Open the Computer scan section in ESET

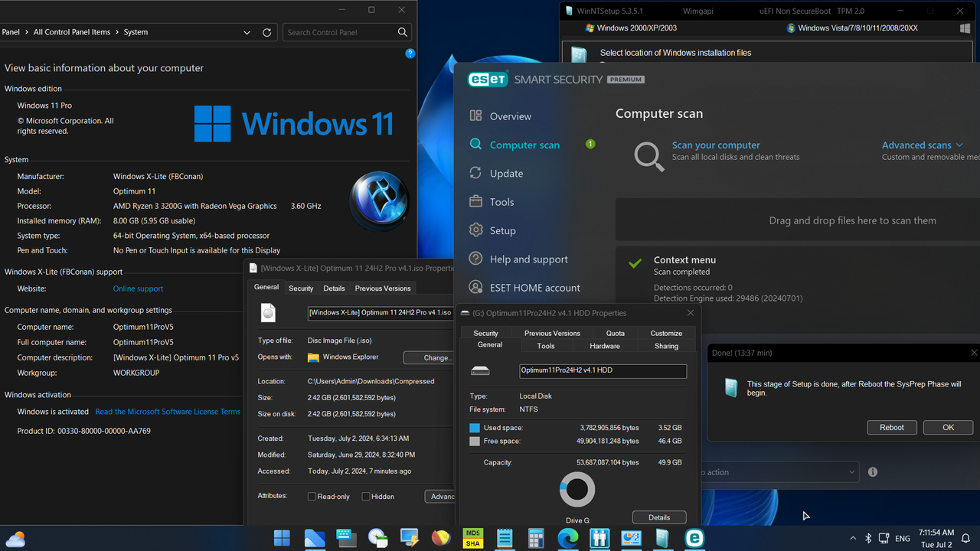click(524, 145)
